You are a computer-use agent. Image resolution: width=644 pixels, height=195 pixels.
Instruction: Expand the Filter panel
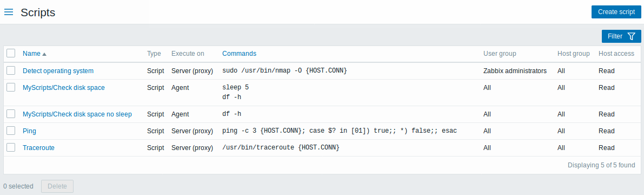[621, 36]
